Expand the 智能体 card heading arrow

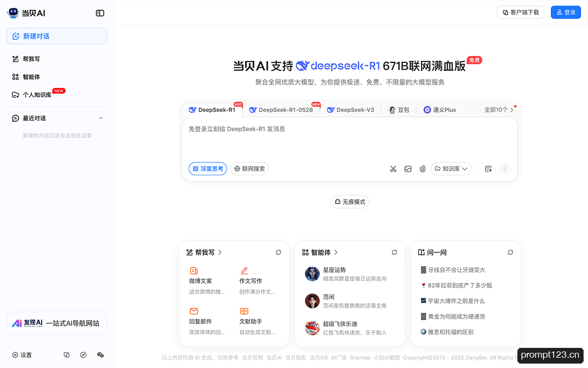coord(336,252)
